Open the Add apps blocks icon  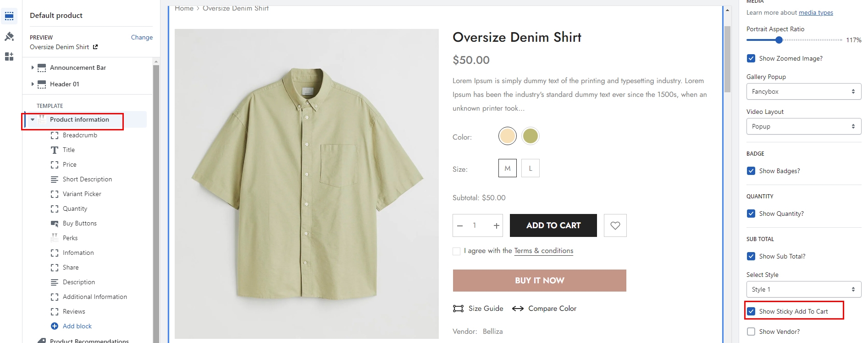9,56
